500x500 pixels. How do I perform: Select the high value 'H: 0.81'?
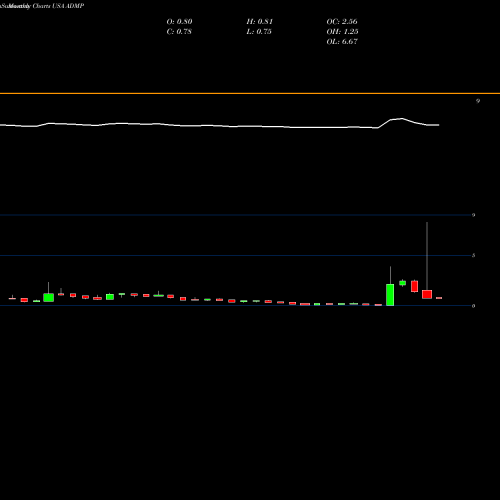pyautogui.click(x=260, y=22)
